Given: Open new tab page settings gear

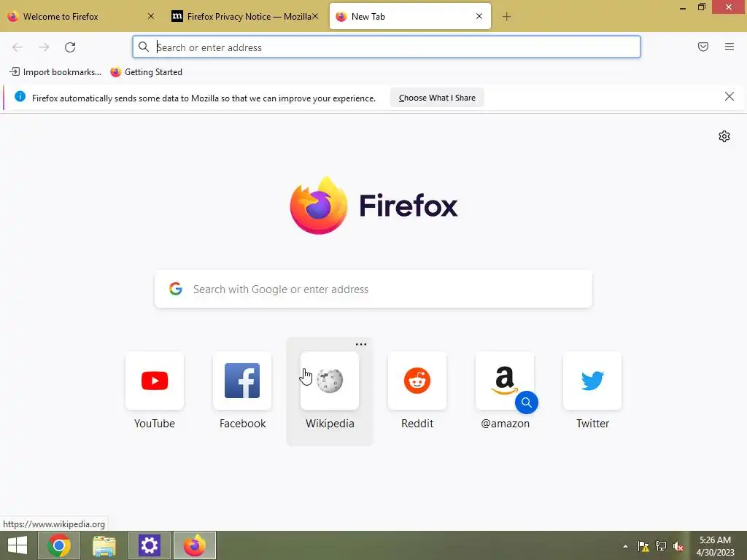Looking at the screenshot, I should 724,136.
